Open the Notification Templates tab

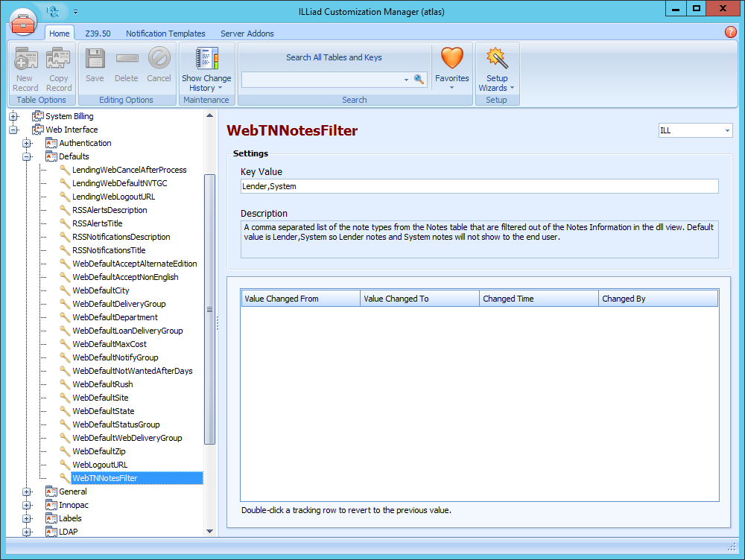point(165,34)
